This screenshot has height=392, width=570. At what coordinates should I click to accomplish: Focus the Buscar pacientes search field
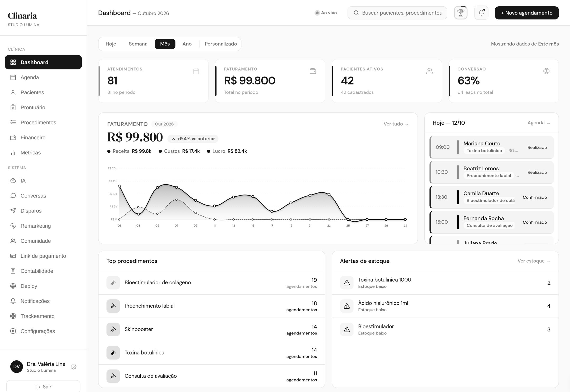[x=397, y=13]
